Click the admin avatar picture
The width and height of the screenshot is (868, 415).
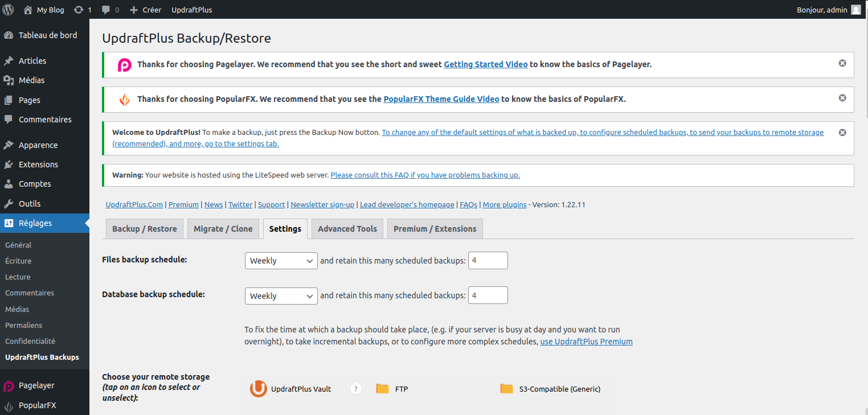tap(856, 10)
